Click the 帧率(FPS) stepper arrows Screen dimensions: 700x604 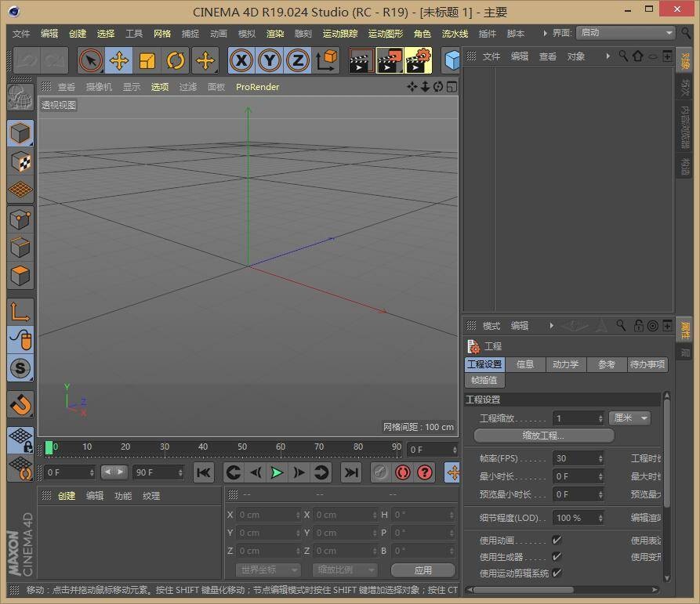pyautogui.click(x=600, y=458)
